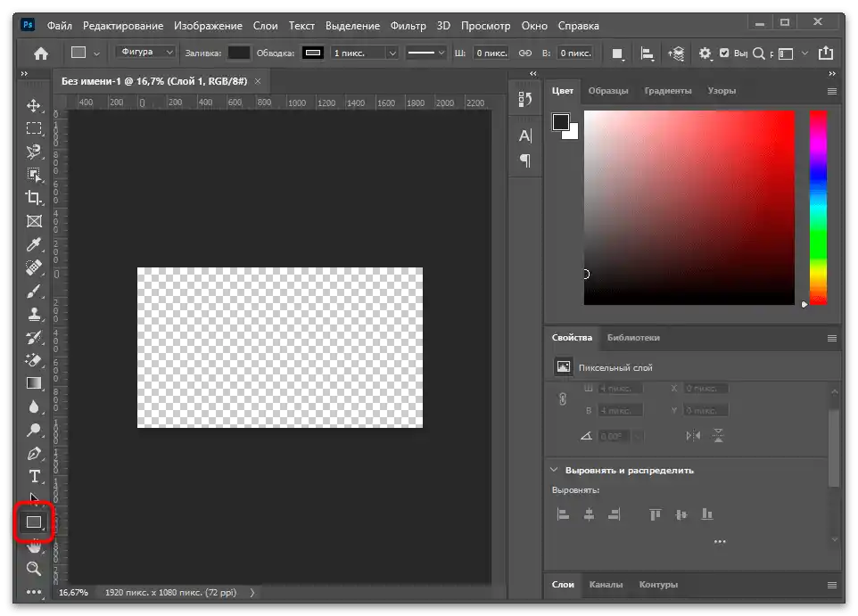Open the stroke line style dropdown
The width and height of the screenshot is (858, 616).
point(425,53)
